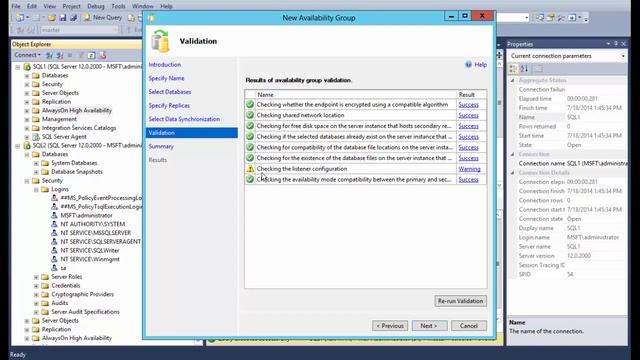The height and width of the screenshot is (360, 640).
Task: Click the user icon beside the sa login
Action: tap(54, 268)
